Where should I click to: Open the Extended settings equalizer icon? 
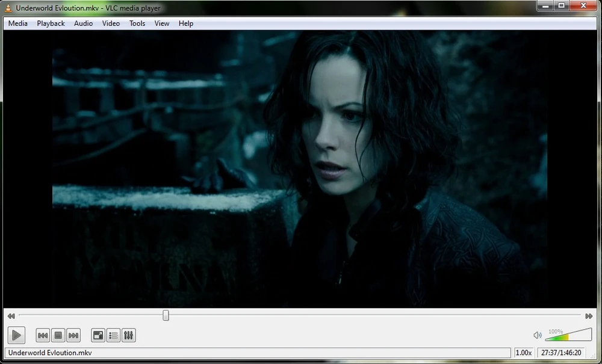tap(128, 335)
